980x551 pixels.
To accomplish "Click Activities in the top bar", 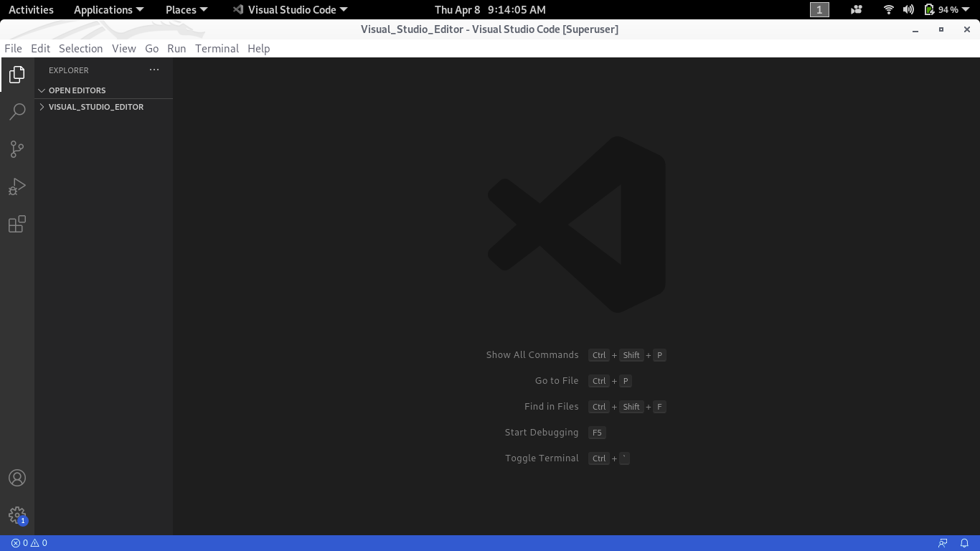I will coord(31,9).
